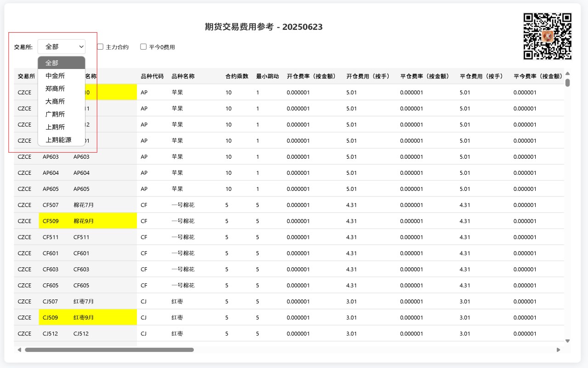This screenshot has height=368, width=588.
Task: Open the 交易所 exchange dropdown
Action: coord(62,46)
